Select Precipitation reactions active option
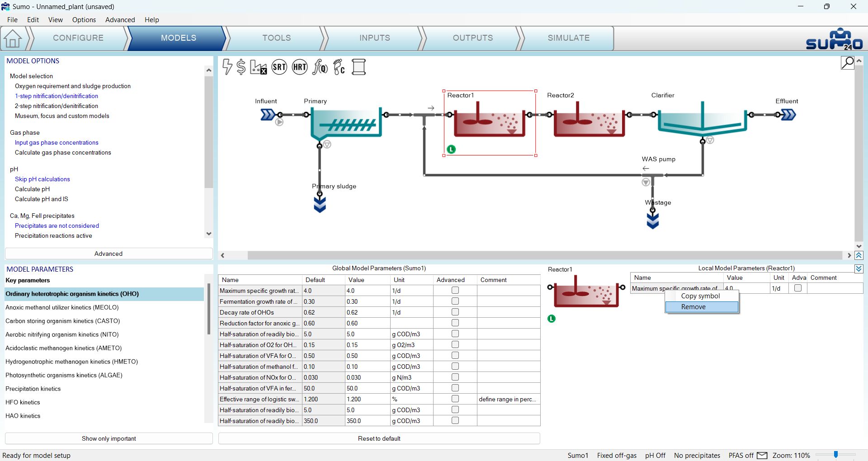Screen dimensions: 868x461 click(x=53, y=235)
